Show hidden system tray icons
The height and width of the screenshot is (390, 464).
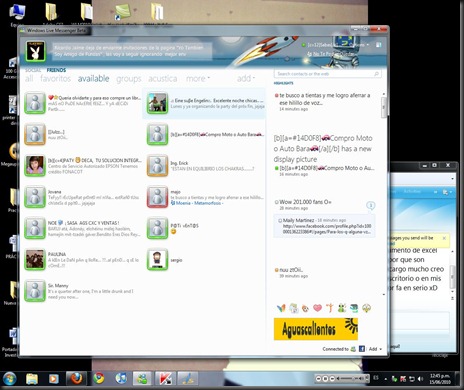click(386, 379)
